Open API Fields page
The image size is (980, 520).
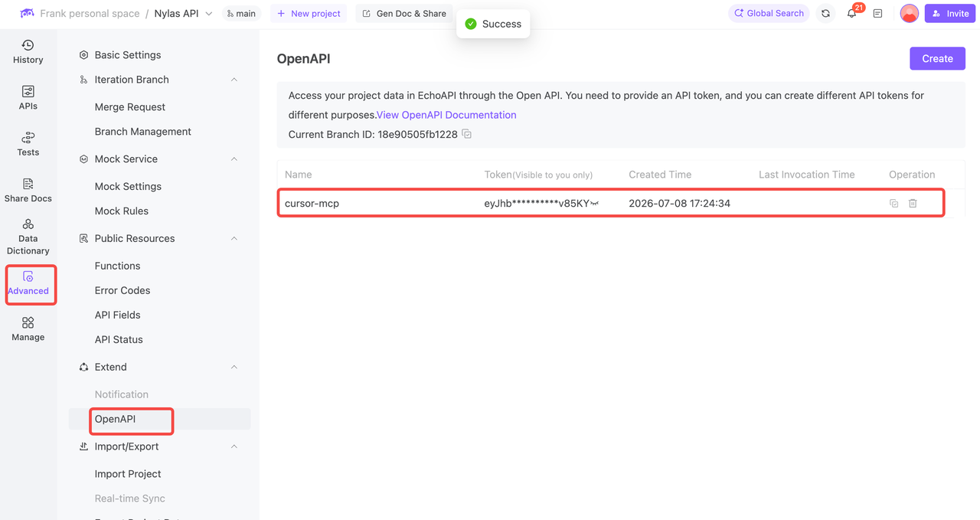[117, 316]
